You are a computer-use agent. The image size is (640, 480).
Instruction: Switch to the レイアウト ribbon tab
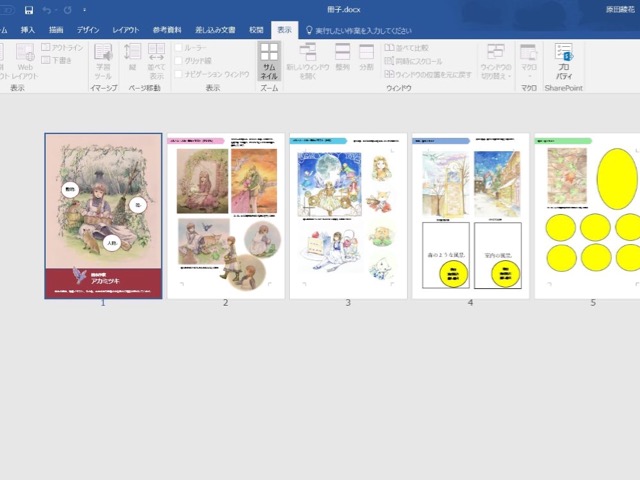[x=126, y=30]
